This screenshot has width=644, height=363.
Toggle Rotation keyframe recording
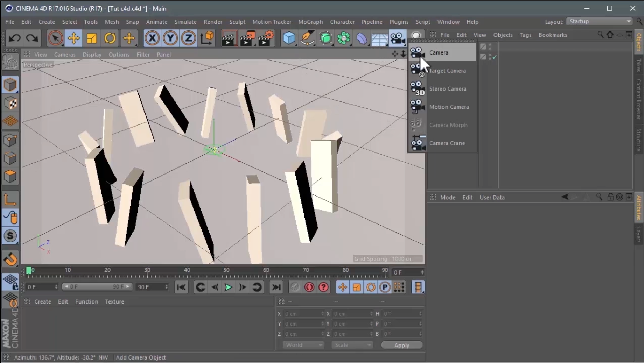pos(371,287)
